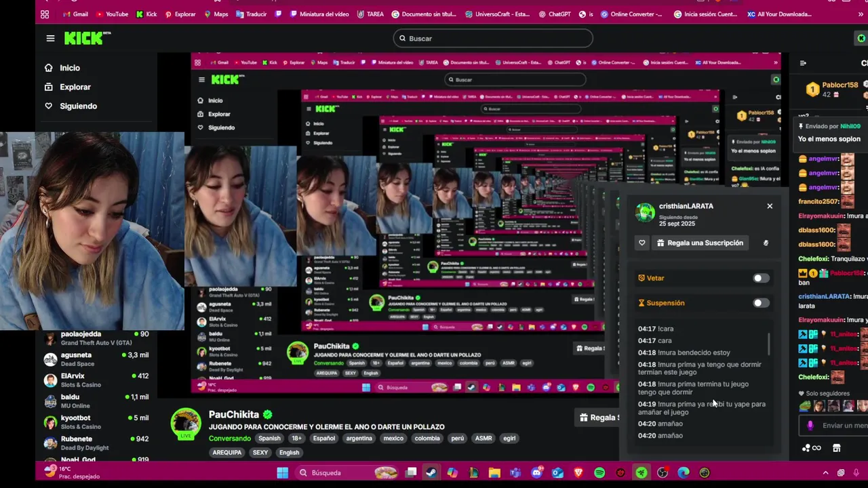Click the ASMR tag
Viewport: 868px width, 488px height.
coord(484,439)
